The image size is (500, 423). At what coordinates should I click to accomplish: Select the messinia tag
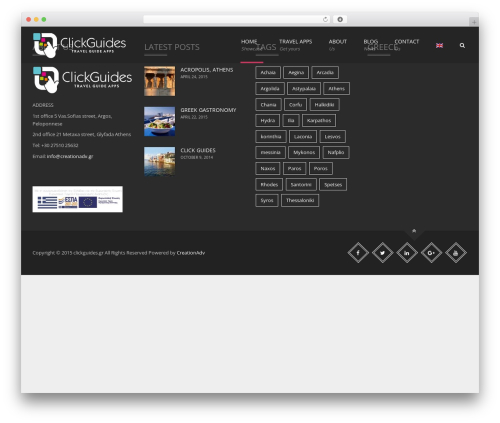[270, 152]
